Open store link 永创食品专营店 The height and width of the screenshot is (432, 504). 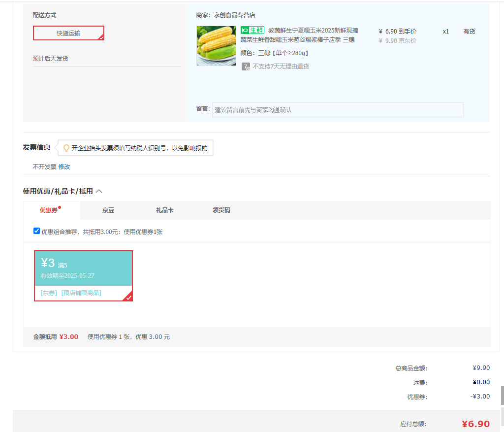tap(234, 15)
